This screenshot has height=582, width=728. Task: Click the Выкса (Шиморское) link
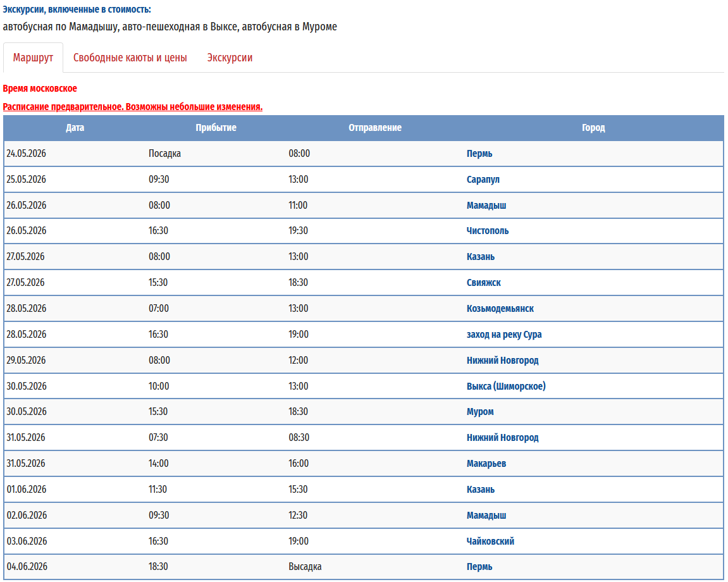tap(506, 387)
